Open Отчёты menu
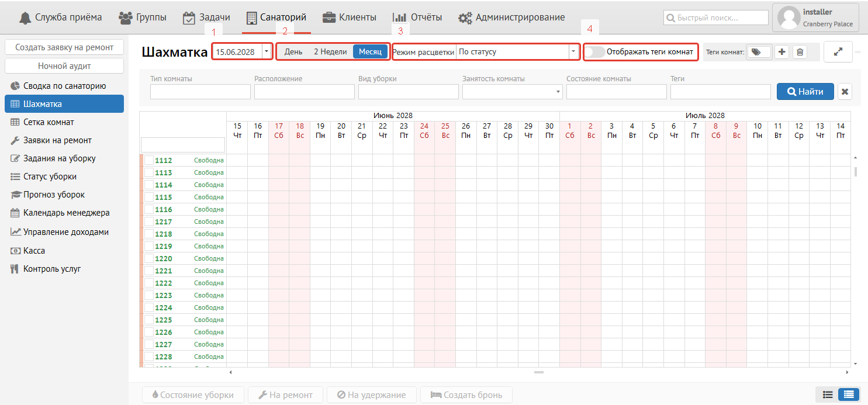The height and width of the screenshot is (405, 868). (417, 18)
